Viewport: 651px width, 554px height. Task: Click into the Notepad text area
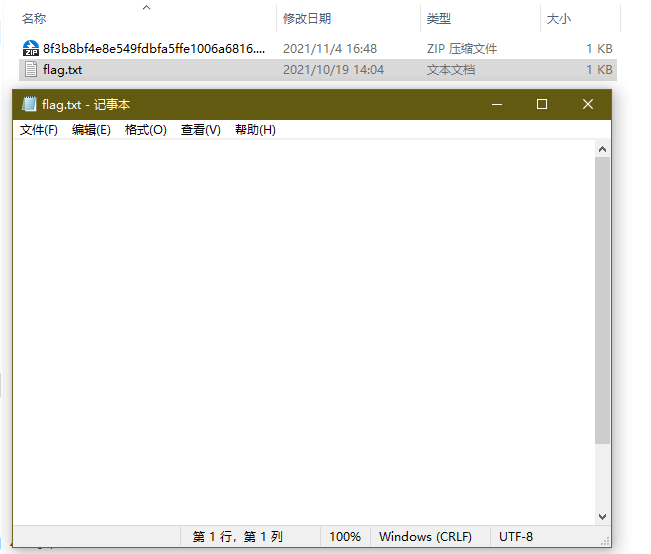click(x=304, y=332)
